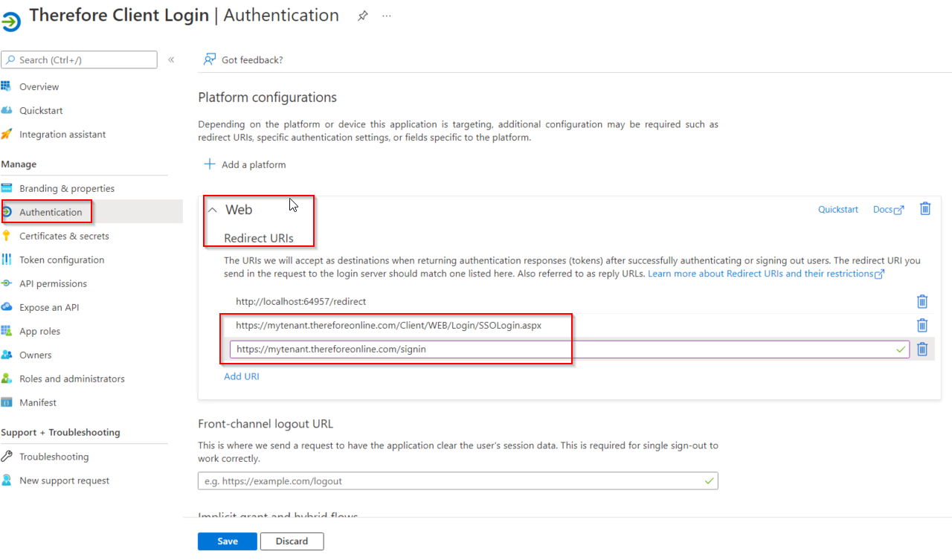Open the Web platform Quickstart link
Image resolution: width=952 pixels, height=560 pixels.
pyautogui.click(x=838, y=210)
